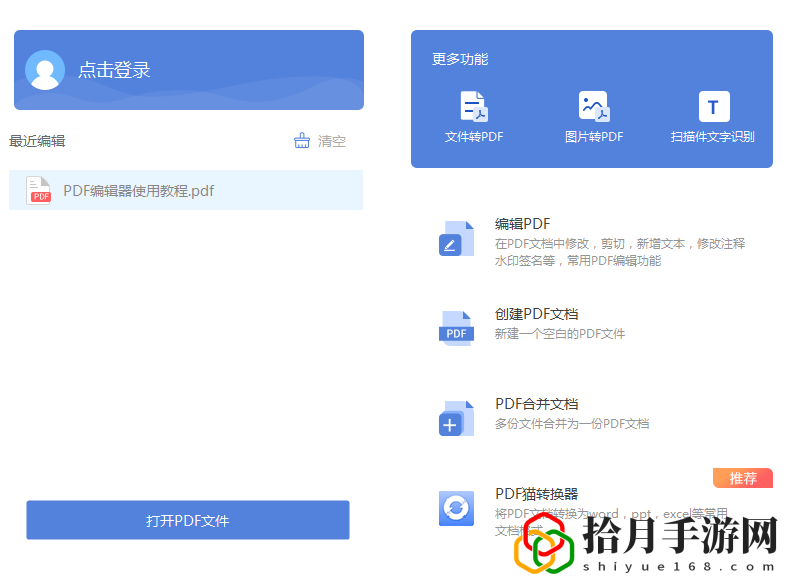Click the 扫描件文字识别 label
790x580 pixels.
[x=713, y=137]
